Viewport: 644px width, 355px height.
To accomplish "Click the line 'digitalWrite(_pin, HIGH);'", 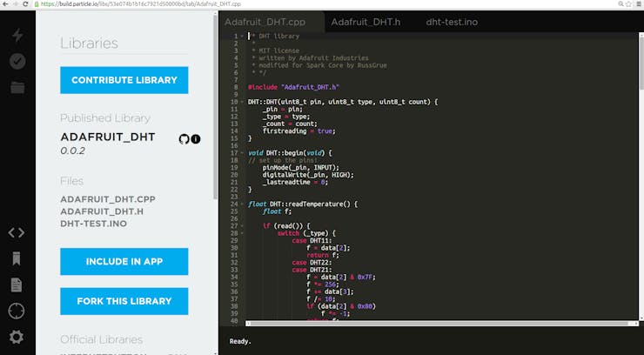I will pos(308,175).
